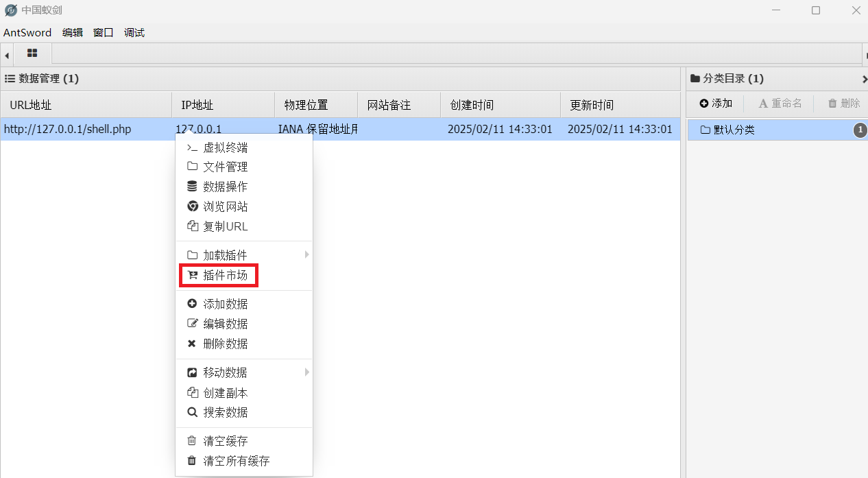This screenshot has height=478, width=868.
Task: Click the folder icon beside 分类目录
Action: click(695, 79)
